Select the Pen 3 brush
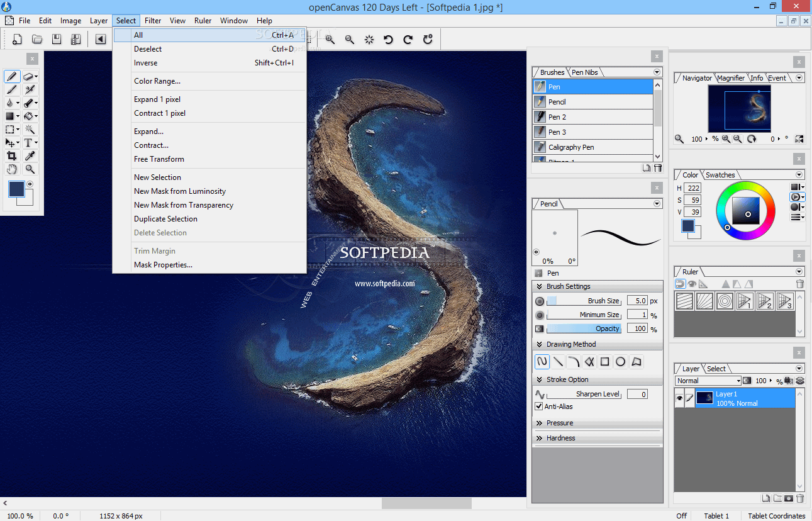Image resolution: width=812 pixels, height=521 pixels. click(593, 132)
